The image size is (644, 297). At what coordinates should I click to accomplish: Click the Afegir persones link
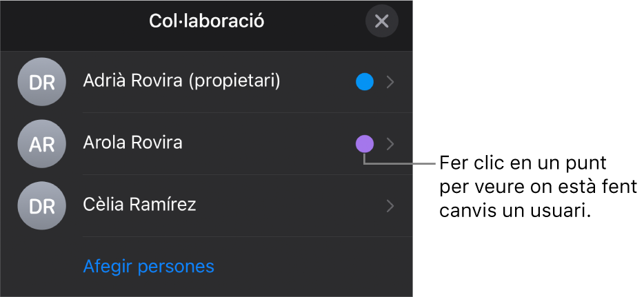(x=149, y=266)
